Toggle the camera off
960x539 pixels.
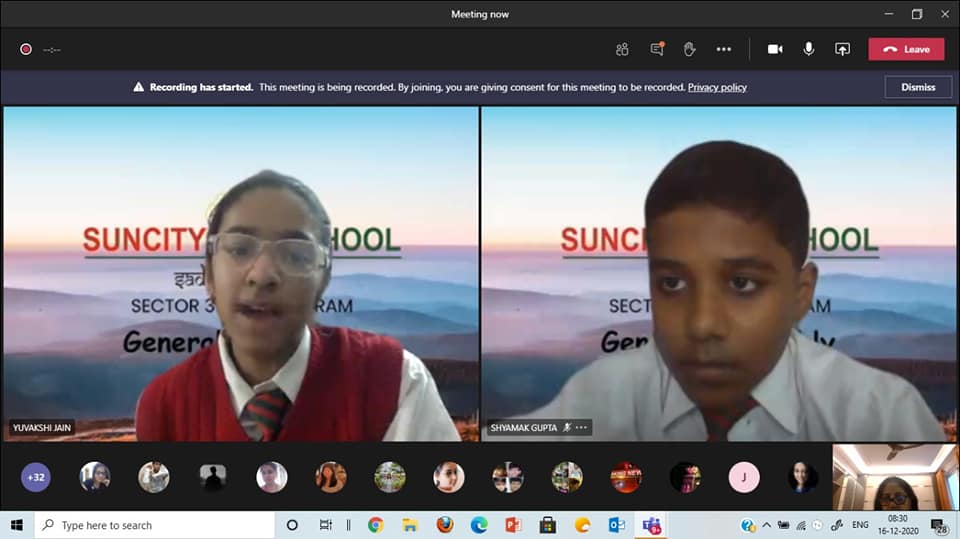[x=775, y=49]
